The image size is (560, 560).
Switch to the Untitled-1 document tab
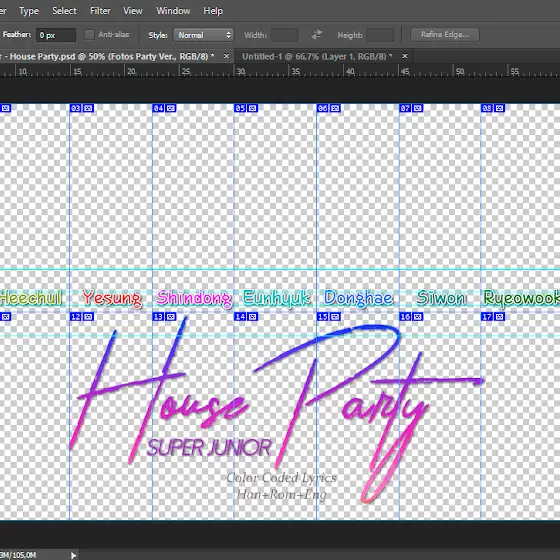coord(317,56)
